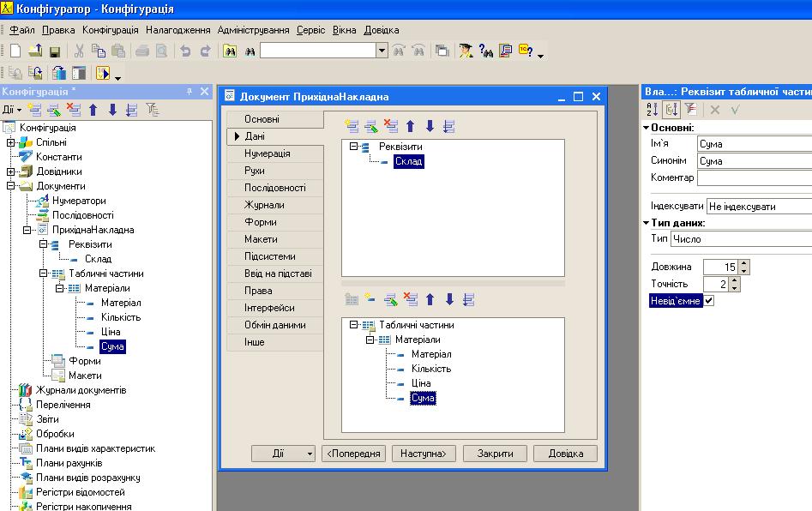Click the Ім'я input field

coord(755,144)
